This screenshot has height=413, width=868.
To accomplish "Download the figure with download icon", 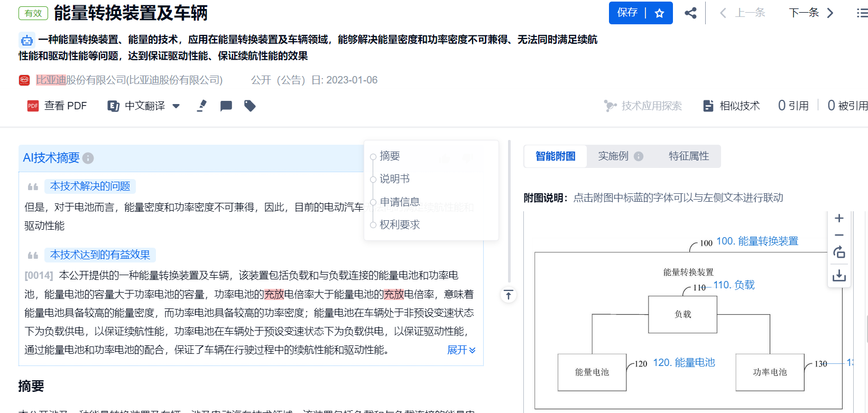I will (x=839, y=275).
